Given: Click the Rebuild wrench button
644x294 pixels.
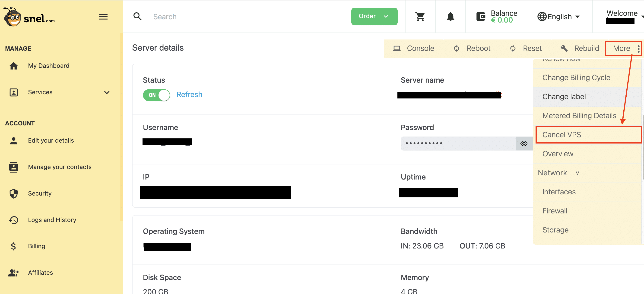Looking at the screenshot, I should pyautogui.click(x=580, y=48).
